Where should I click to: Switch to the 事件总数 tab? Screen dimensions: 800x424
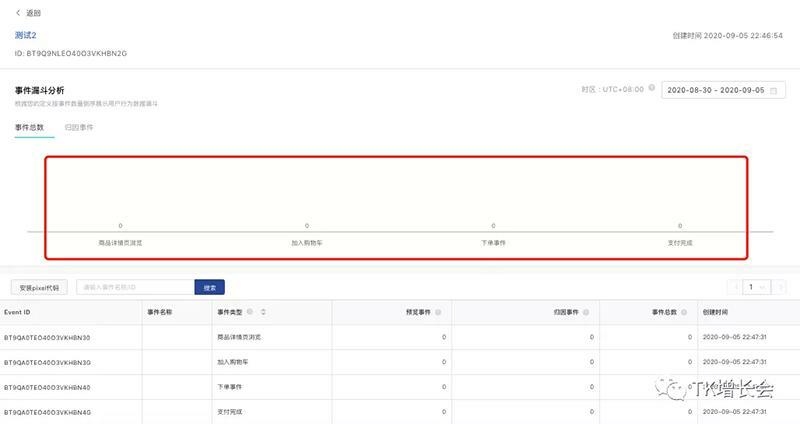(x=29, y=128)
